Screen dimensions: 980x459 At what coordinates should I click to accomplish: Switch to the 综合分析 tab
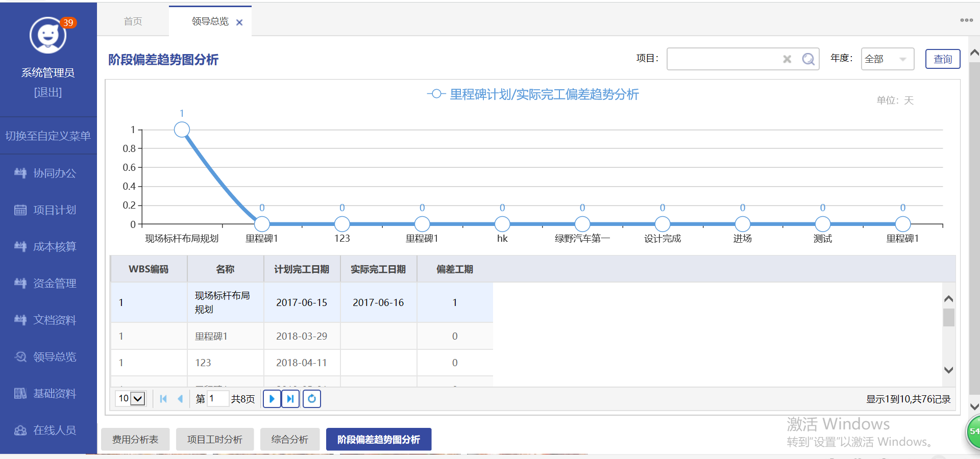pos(289,440)
